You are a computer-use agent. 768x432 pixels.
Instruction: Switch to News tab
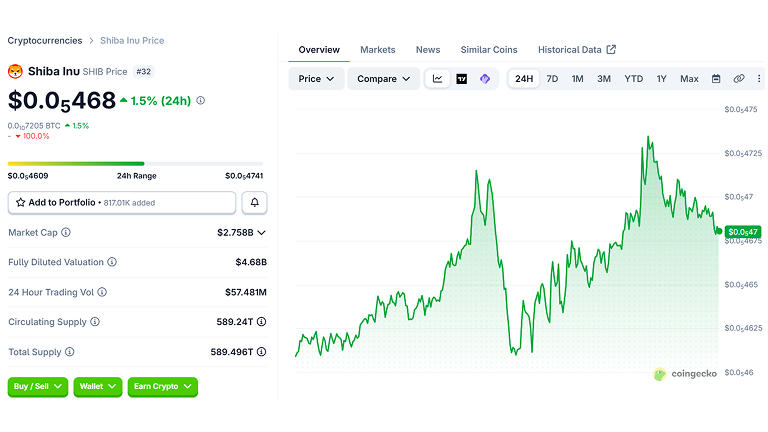coord(428,50)
